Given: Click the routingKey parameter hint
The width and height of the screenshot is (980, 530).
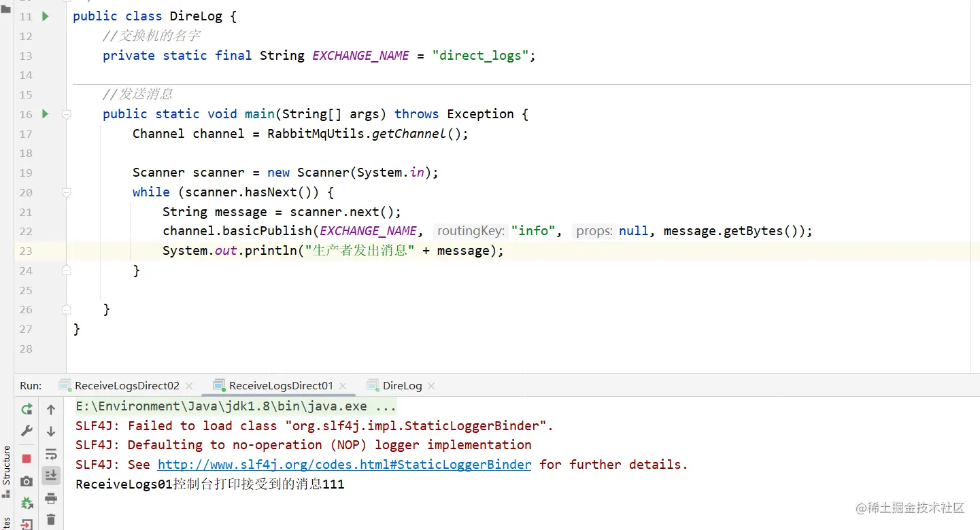Looking at the screenshot, I should (471, 231).
